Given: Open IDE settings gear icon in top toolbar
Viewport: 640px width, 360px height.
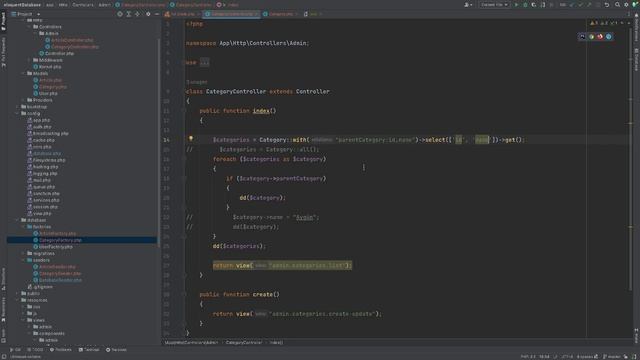Looking at the screenshot, I should [x=626, y=5].
